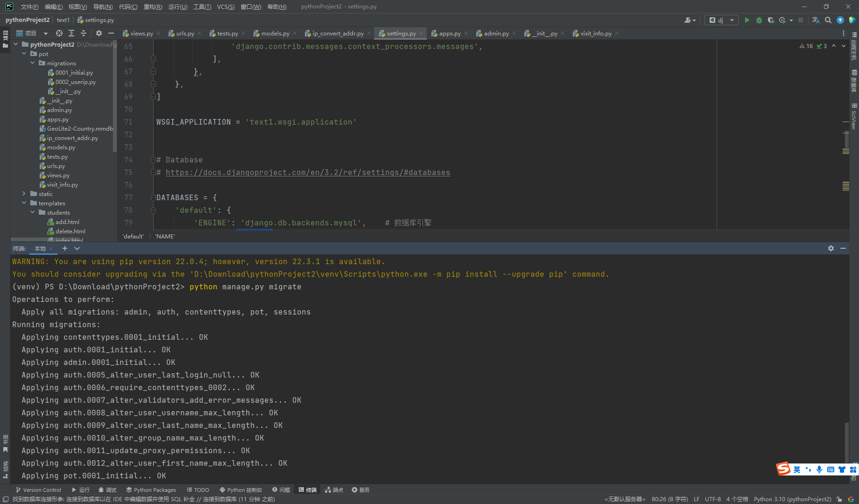
Task: Collapse all in project tree toolbar
Action: pyautogui.click(x=84, y=33)
